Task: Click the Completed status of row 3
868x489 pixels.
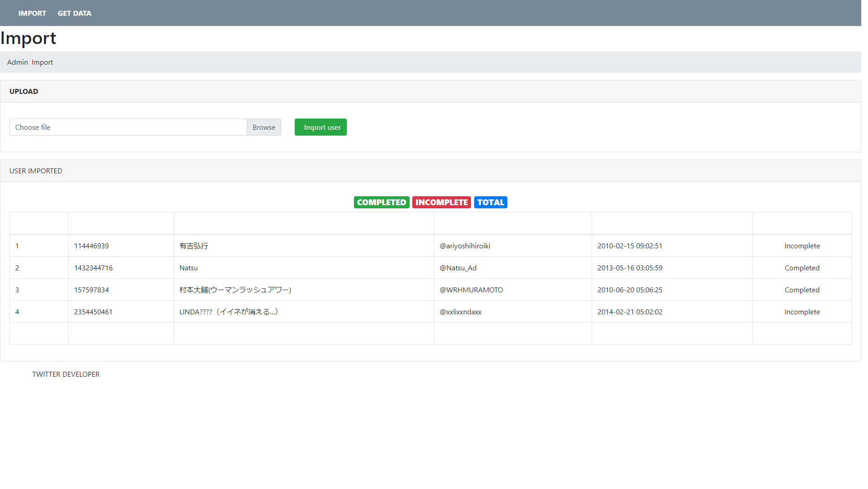Action: 802,290
